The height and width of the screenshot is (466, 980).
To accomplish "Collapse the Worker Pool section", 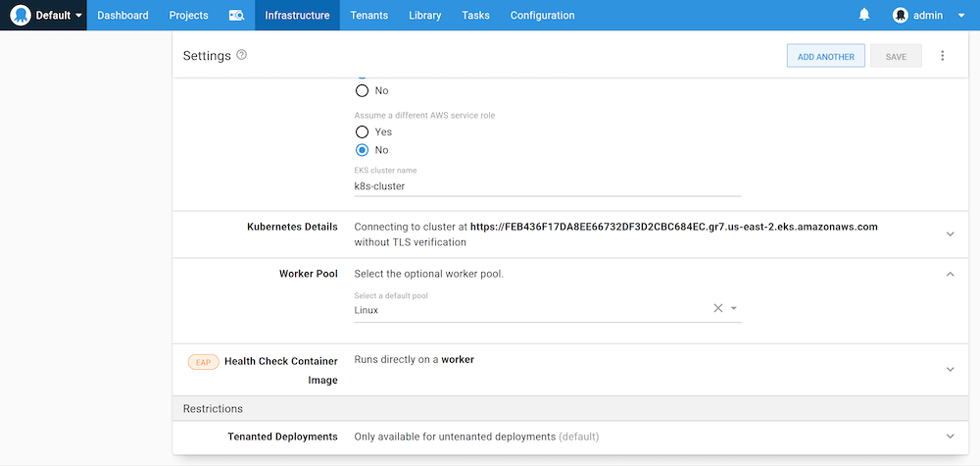I will (949, 275).
